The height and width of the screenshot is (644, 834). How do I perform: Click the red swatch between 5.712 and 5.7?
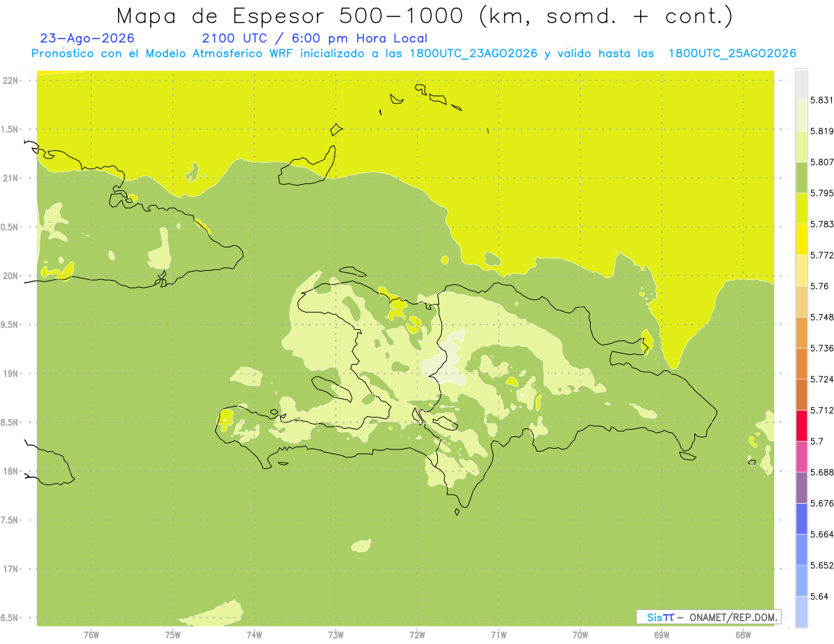[801, 426]
